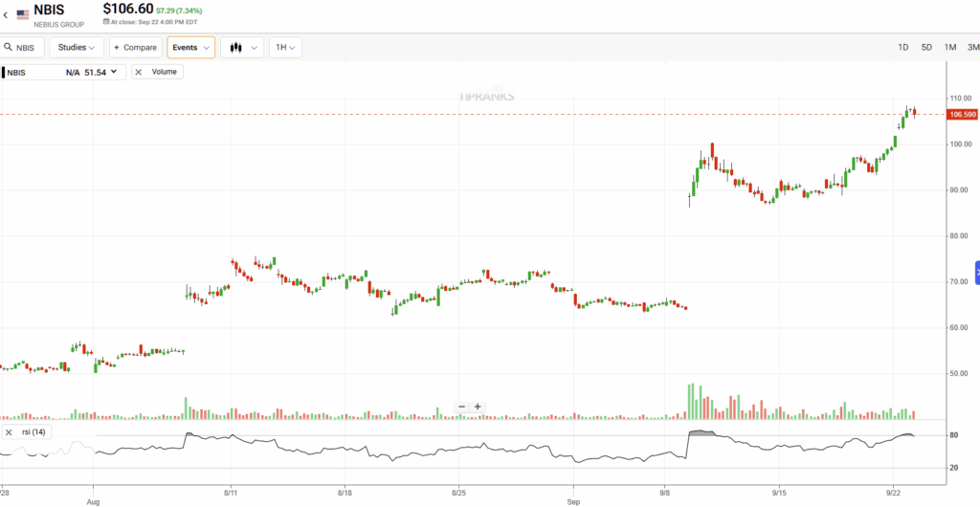Screen dimensions: 980x507
Task: Click the 9/15 date label on time axis
Action: pyautogui.click(x=779, y=492)
